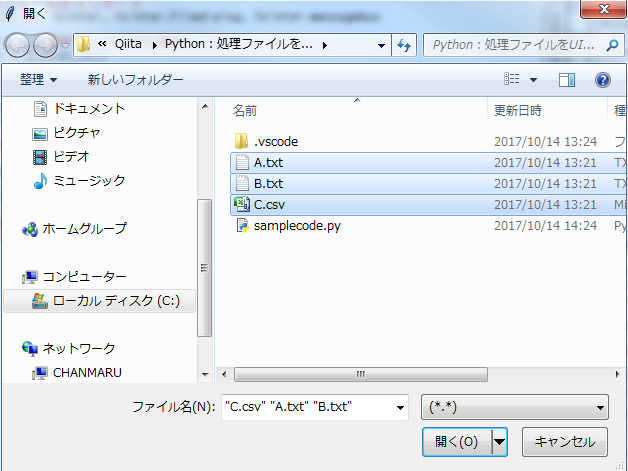Click the folder icon in address bar
Screen dimensions: 628x471
click(84, 44)
